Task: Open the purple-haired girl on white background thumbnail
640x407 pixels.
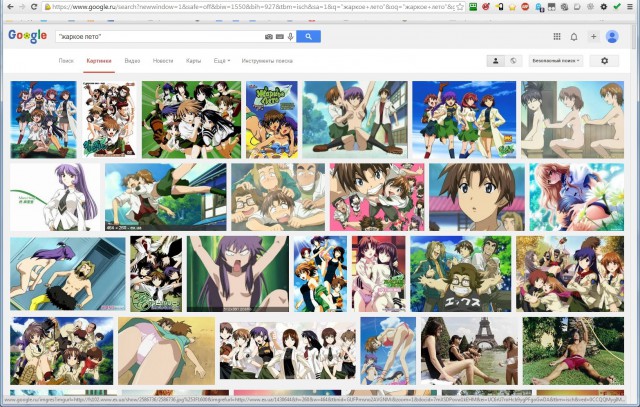Action: point(55,197)
